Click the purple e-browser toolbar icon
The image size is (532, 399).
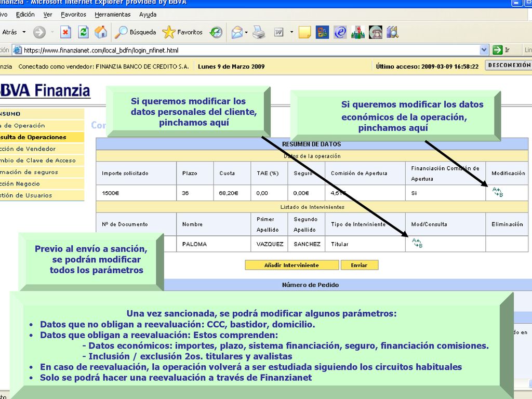coord(340,32)
